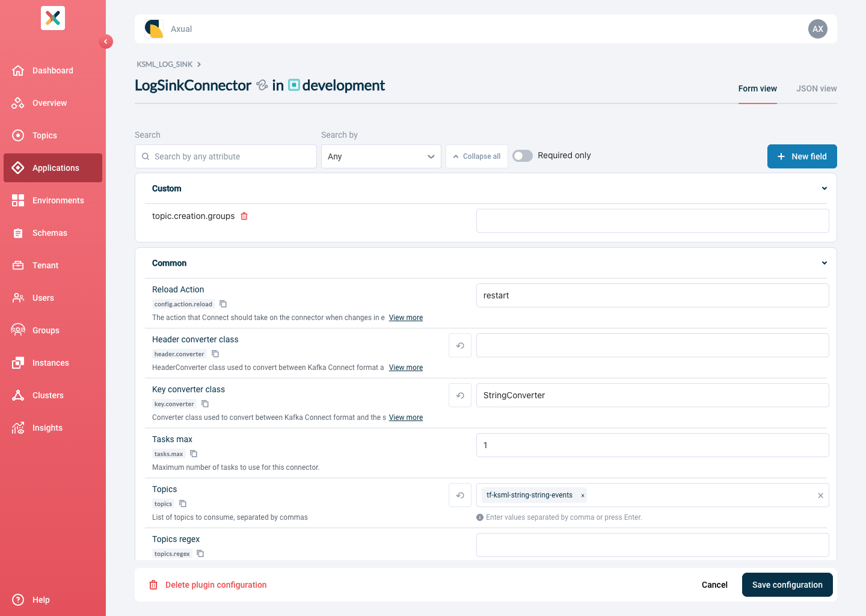This screenshot has height=616, width=866.
Task: Focus the Search by any attribute field
Action: pyautogui.click(x=226, y=156)
